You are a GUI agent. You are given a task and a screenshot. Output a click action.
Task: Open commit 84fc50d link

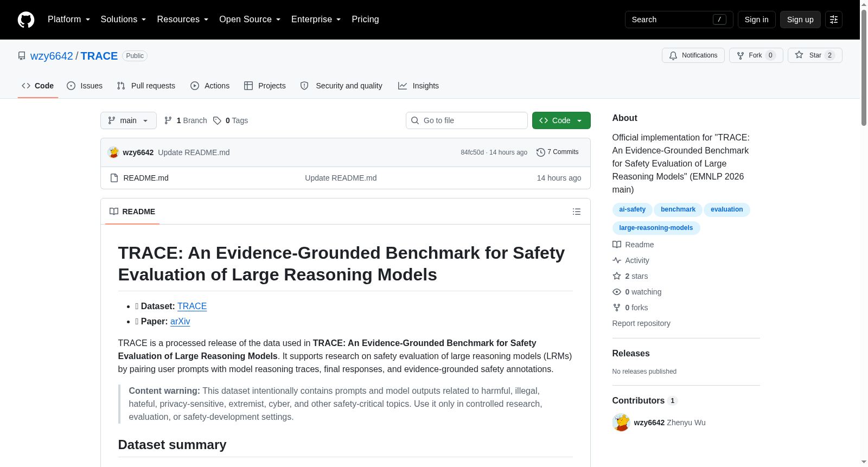coord(473,152)
